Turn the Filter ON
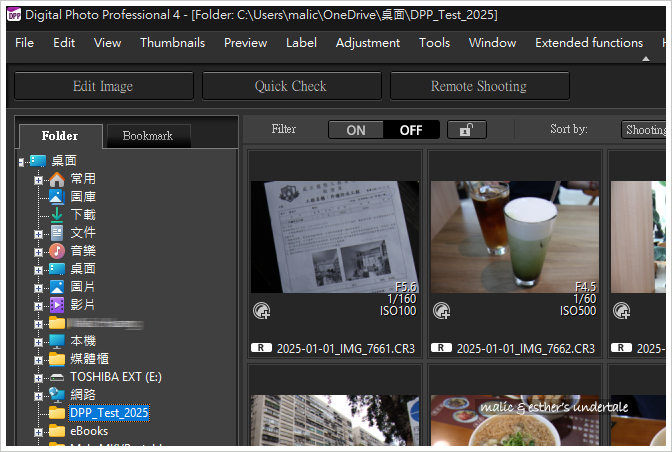 pos(356,130)
